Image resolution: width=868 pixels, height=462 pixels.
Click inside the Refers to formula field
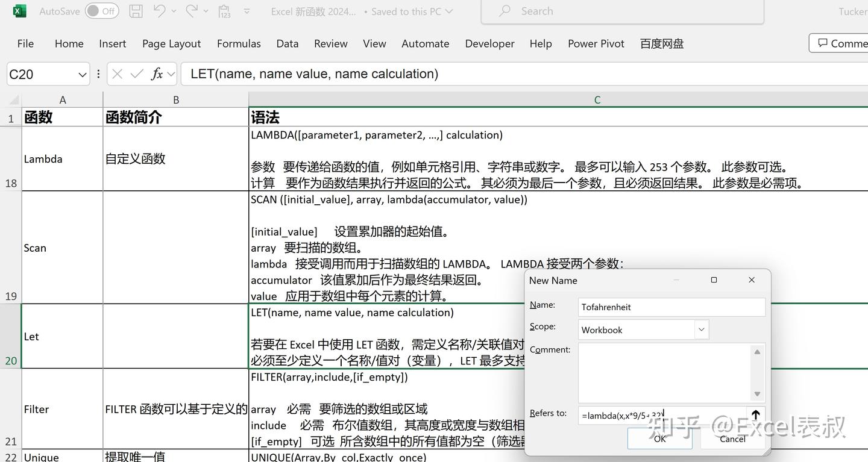[657, 415]
